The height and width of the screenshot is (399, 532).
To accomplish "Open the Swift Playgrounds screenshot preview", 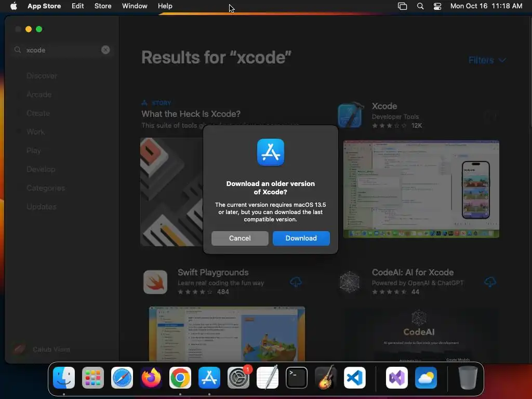I will (x=227, y=334).
